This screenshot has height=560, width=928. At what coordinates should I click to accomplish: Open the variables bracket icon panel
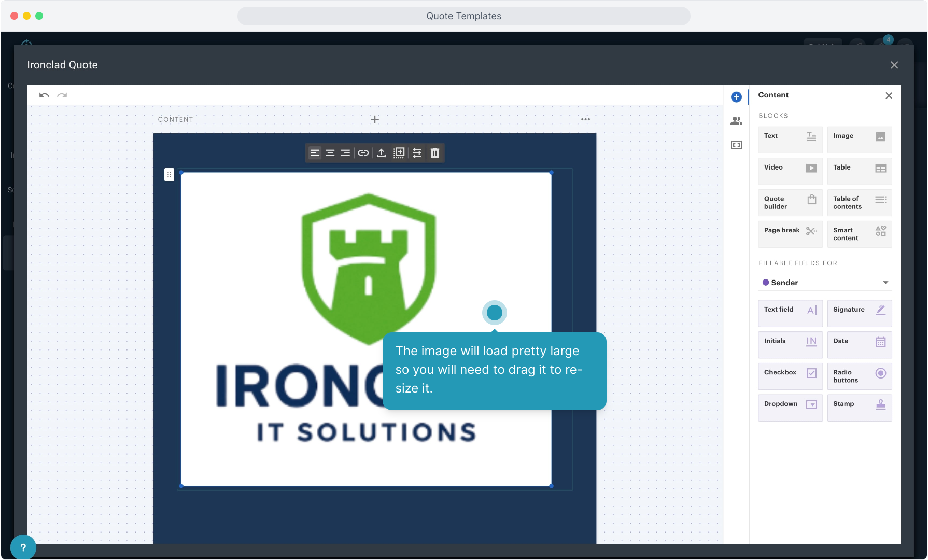pyautogui.click(x=736, y=145)
